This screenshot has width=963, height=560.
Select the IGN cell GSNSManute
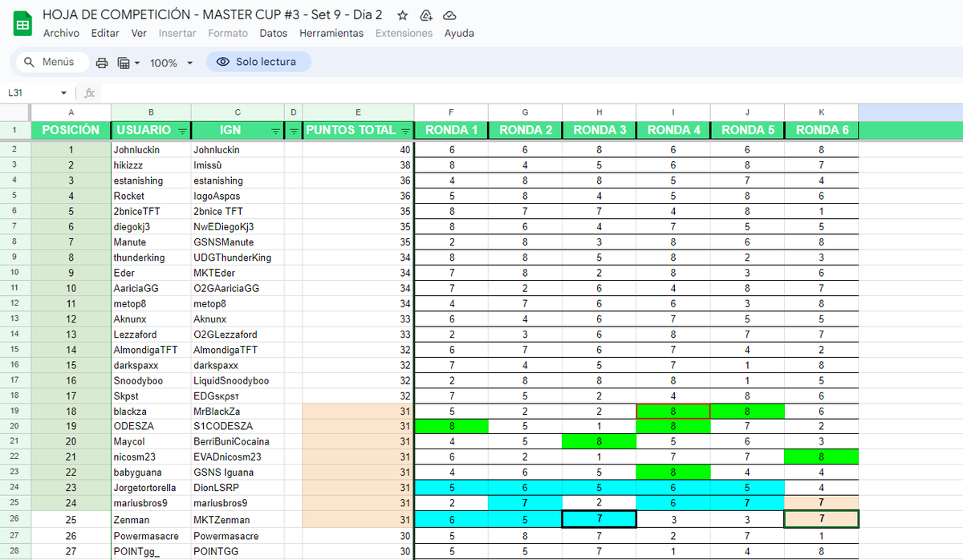pos(238,242)
